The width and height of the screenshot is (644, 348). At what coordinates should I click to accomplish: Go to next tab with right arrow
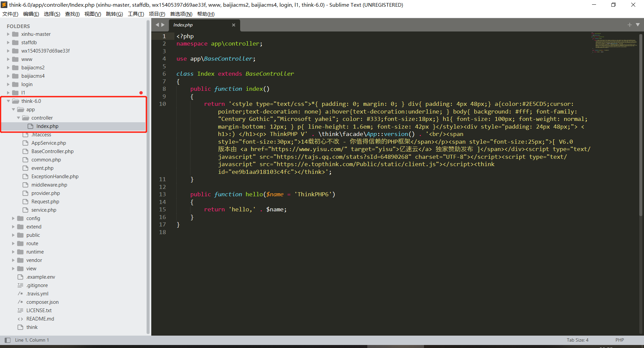pos(163,25)
